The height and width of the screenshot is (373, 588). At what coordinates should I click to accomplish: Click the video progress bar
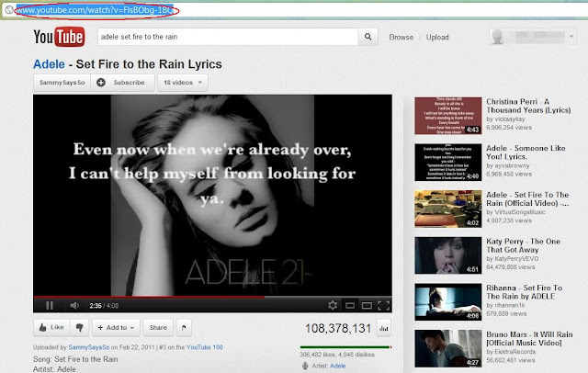[212, 298]
